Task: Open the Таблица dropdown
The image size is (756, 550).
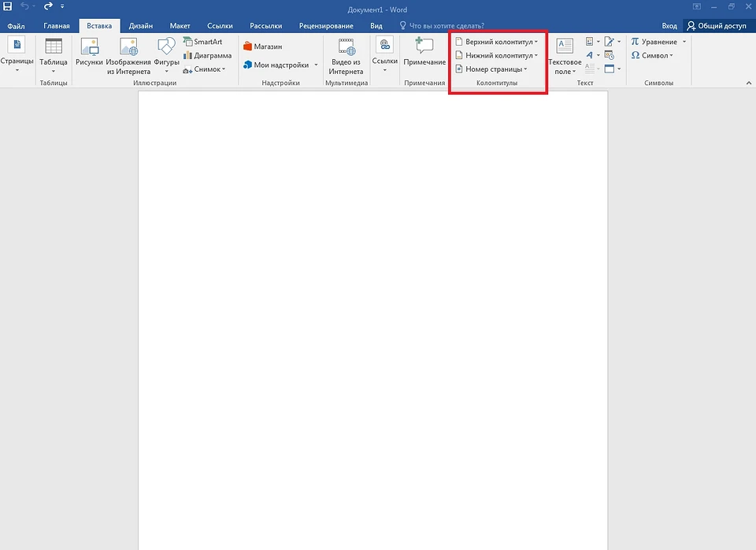Action: click(x=54, y=55)
